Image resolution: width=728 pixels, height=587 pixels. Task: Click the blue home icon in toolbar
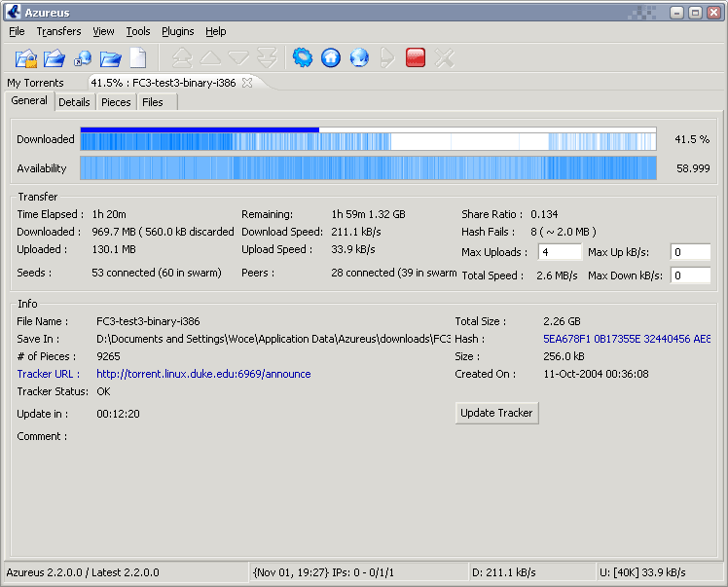pyautogui.click(x=331, y=58)
